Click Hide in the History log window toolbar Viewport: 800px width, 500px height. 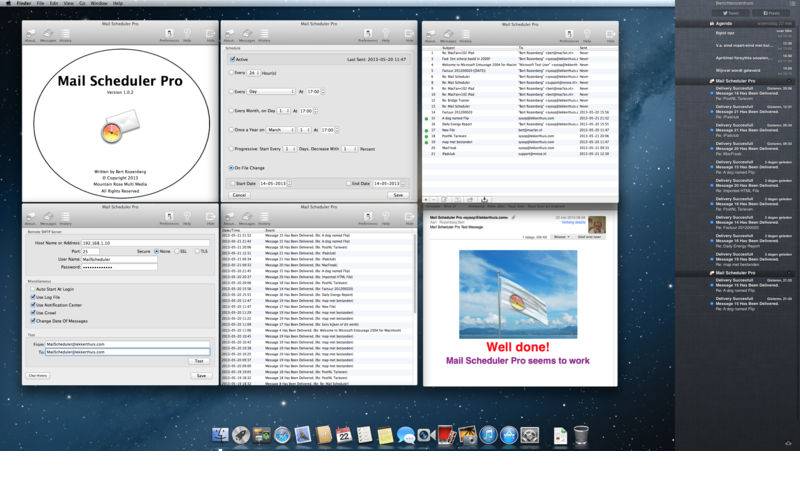409,218
